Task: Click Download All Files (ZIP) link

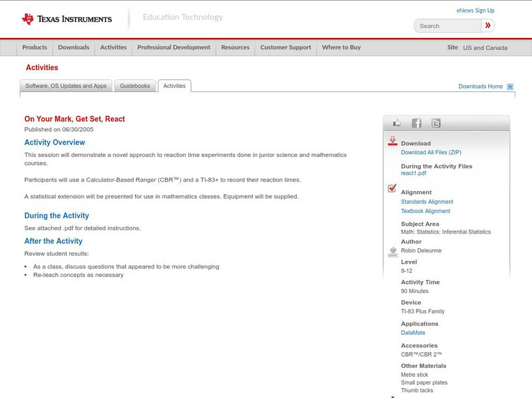Action: (431, 152)
